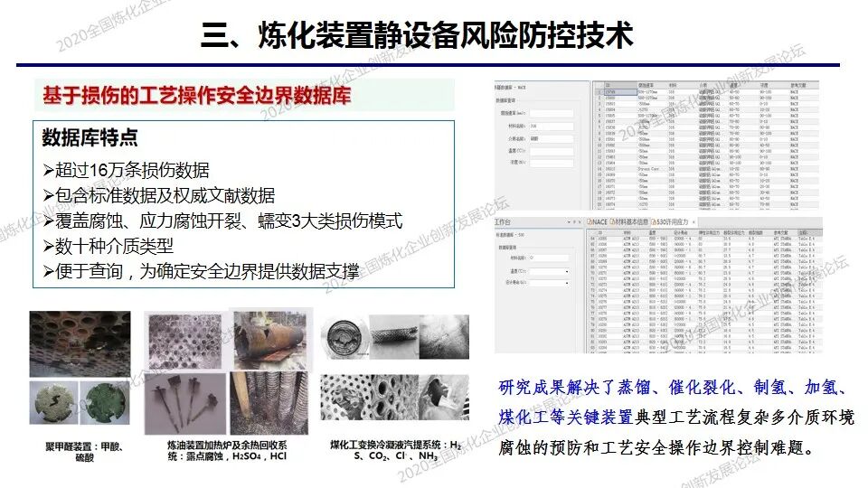Click the slide title 炼化装置静设备风险防控技术
The image size is (868, 488).
[445, 35]
